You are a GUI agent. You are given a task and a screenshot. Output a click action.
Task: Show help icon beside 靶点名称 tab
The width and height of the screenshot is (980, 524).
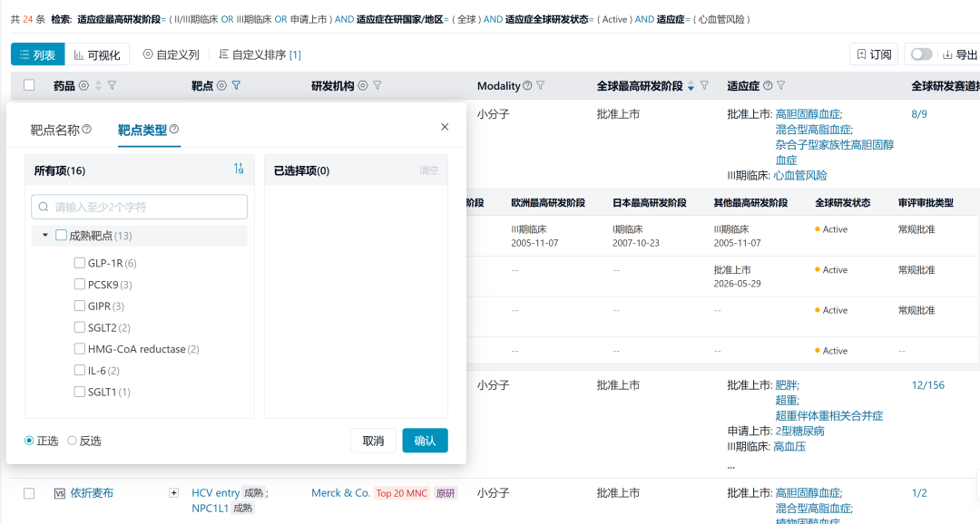coord(87,129)
